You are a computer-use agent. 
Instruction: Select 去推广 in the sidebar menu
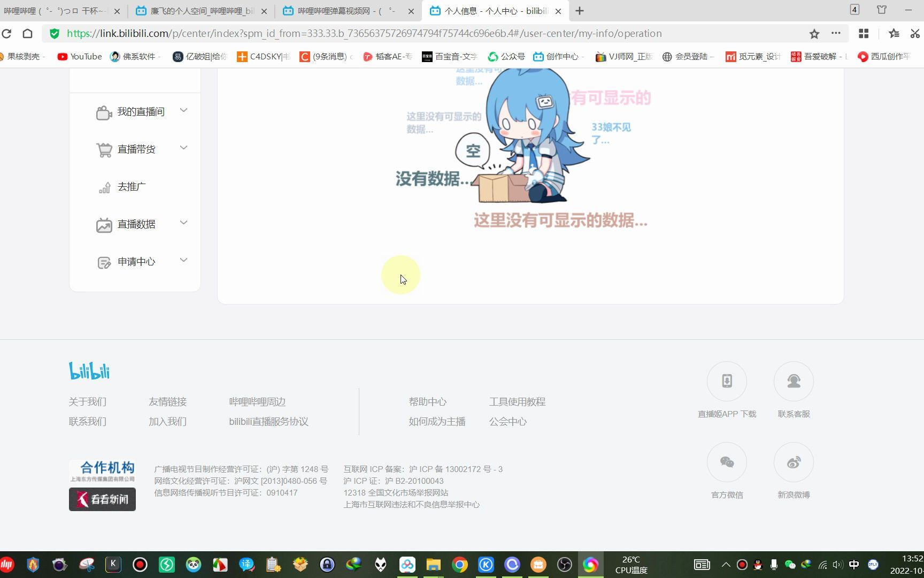(132, 187)
